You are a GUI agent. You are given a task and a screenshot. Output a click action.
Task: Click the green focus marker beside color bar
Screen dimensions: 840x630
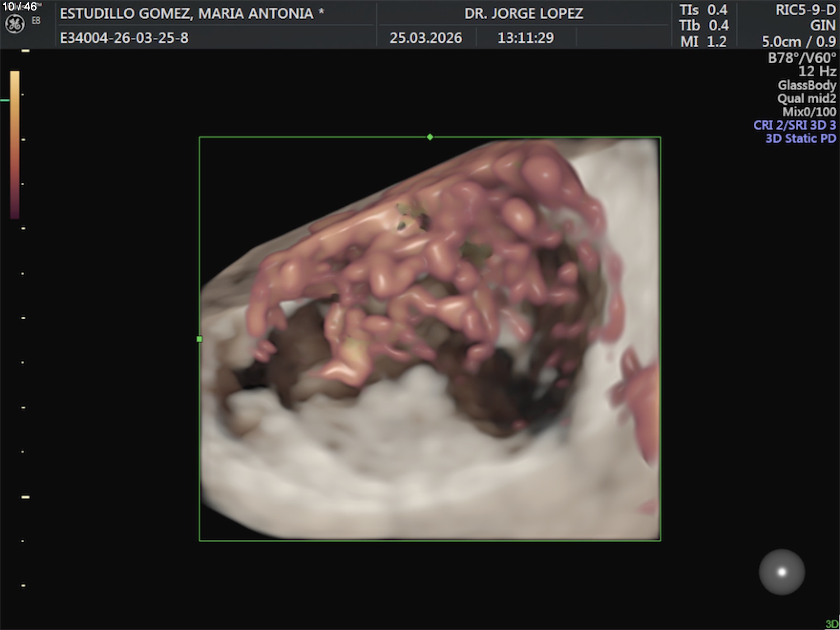4,100
